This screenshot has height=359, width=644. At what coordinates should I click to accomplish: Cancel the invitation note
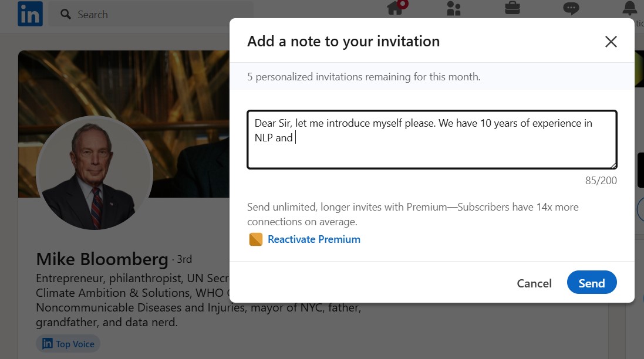[534, 283]
